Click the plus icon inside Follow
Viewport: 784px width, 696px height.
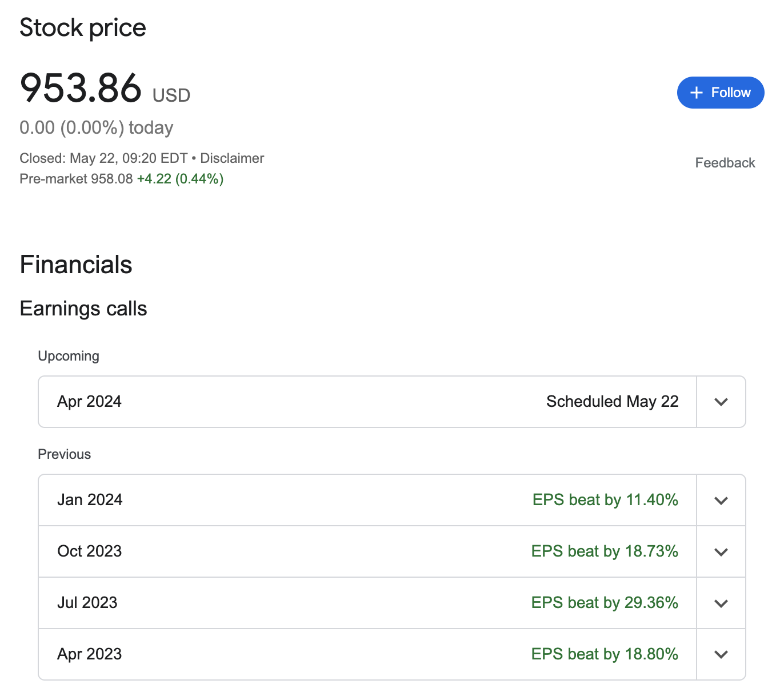696,93
